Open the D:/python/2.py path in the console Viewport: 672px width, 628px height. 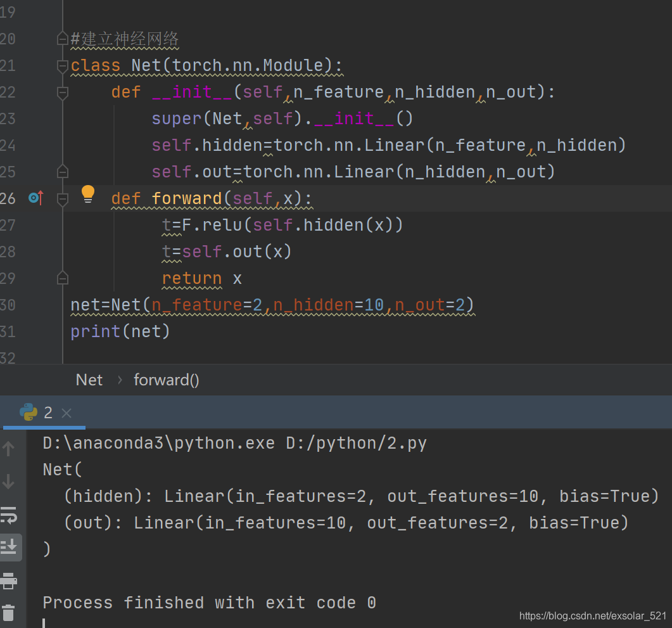pyautogui.click(x=356, y=443)
